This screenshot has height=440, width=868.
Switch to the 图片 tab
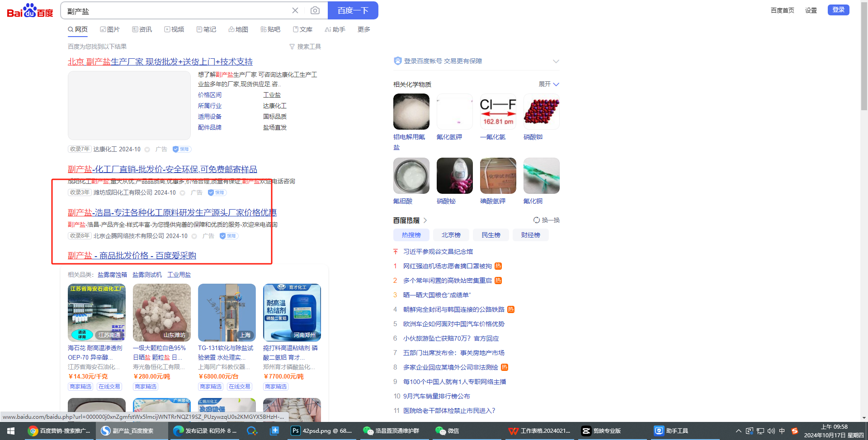tap(110, 29)
